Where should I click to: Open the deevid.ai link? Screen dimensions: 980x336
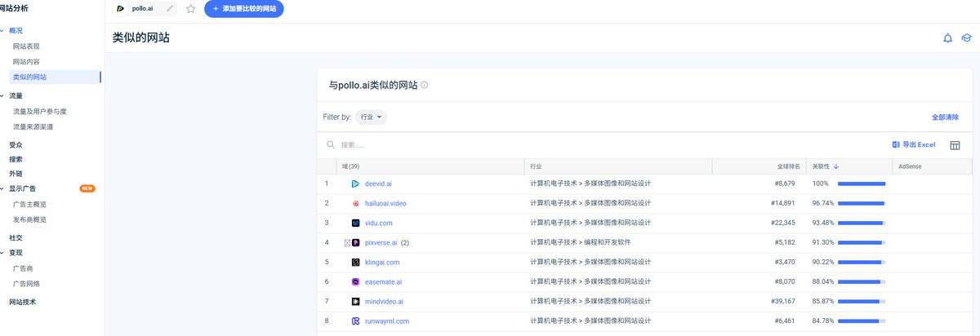pyautogui.click(x=378, y=183)
